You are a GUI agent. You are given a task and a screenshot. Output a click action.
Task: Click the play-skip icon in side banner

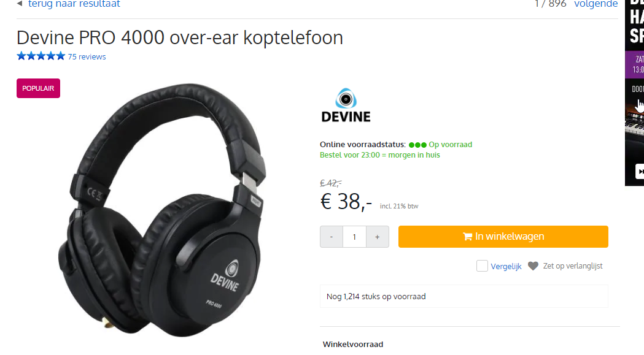640,172
